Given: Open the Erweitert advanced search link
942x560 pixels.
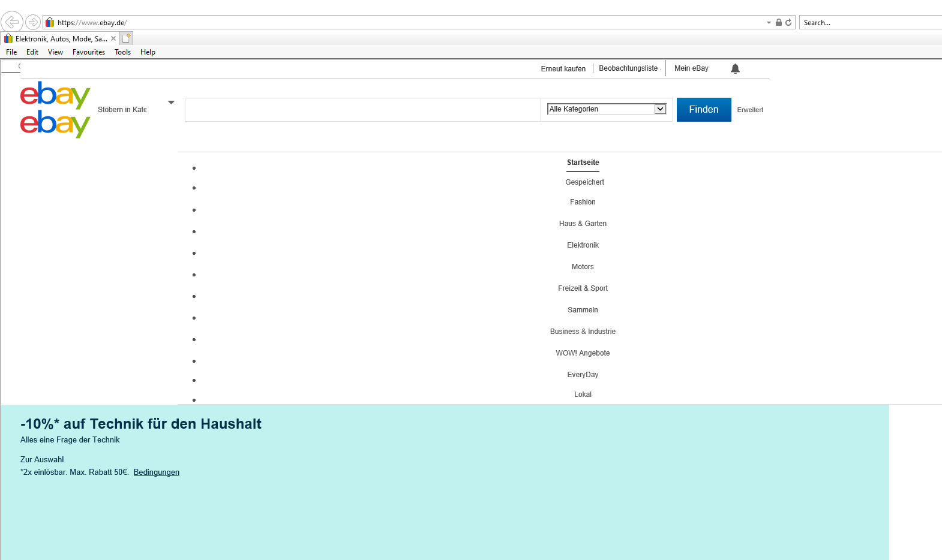Looking at the screenshot, I should [750, 110].
